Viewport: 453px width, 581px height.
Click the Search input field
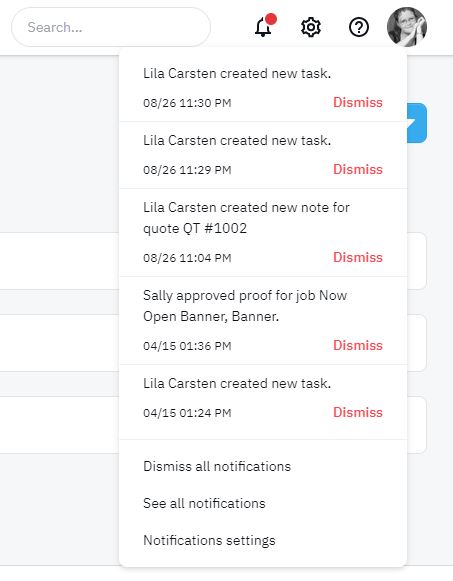(x=111, y=27)
